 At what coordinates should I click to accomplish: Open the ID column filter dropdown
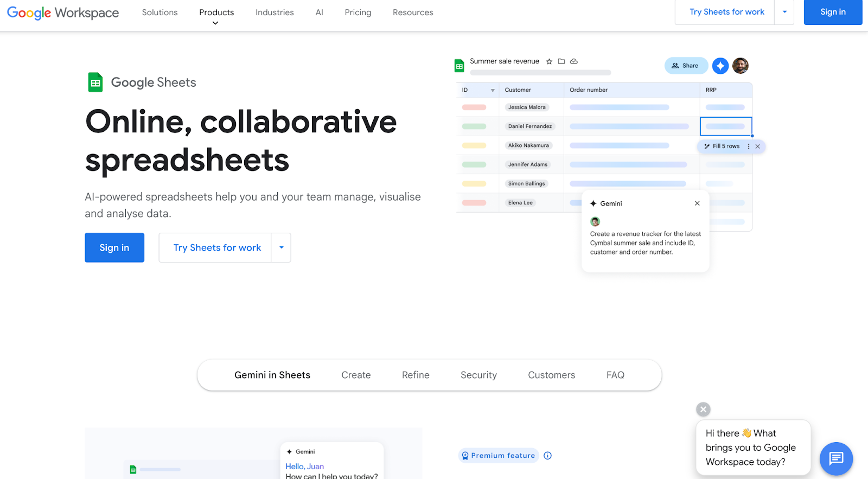[x=493, y=90]
